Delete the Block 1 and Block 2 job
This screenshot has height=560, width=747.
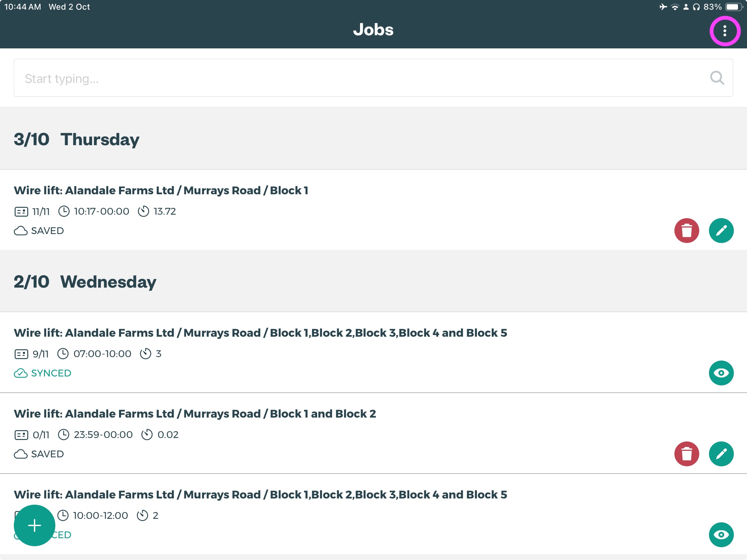[686, 454]
